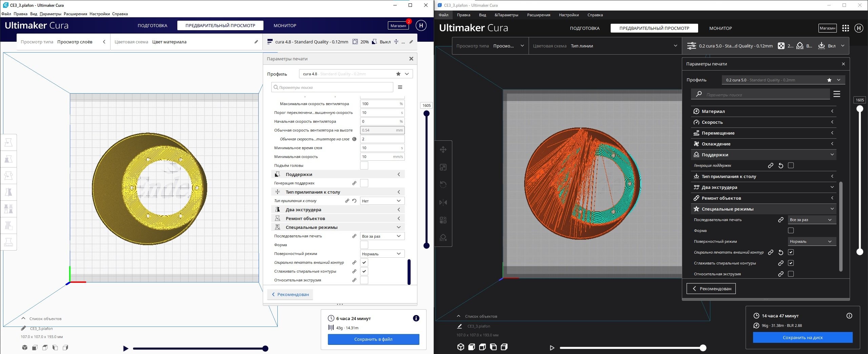Select the Scale tool in dark Cura toolbar
The image size is (868, 354).
[443, 167]
